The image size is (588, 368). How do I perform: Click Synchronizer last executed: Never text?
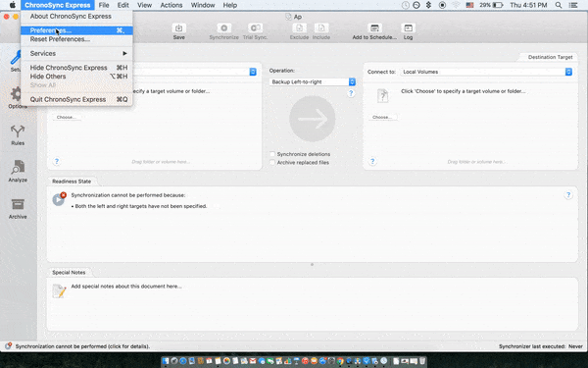point(541,346)
